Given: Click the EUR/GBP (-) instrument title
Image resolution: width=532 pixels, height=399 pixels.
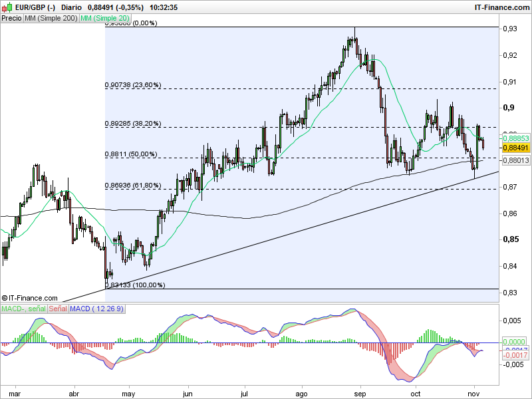Looking at the screenshot, I should pos(35,7).
